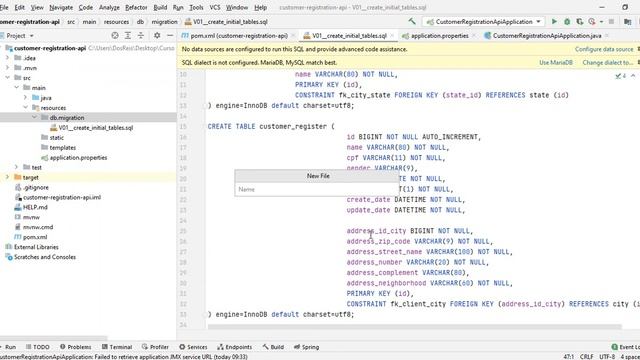
Task: Close the pom.xml editor tab
Action: tap(293, 36)
